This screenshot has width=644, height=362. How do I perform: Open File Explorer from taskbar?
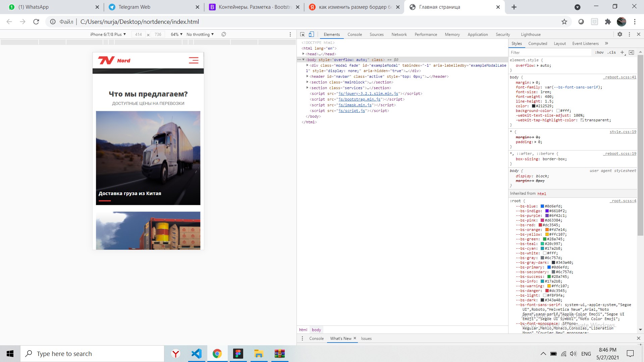[259, 354]
